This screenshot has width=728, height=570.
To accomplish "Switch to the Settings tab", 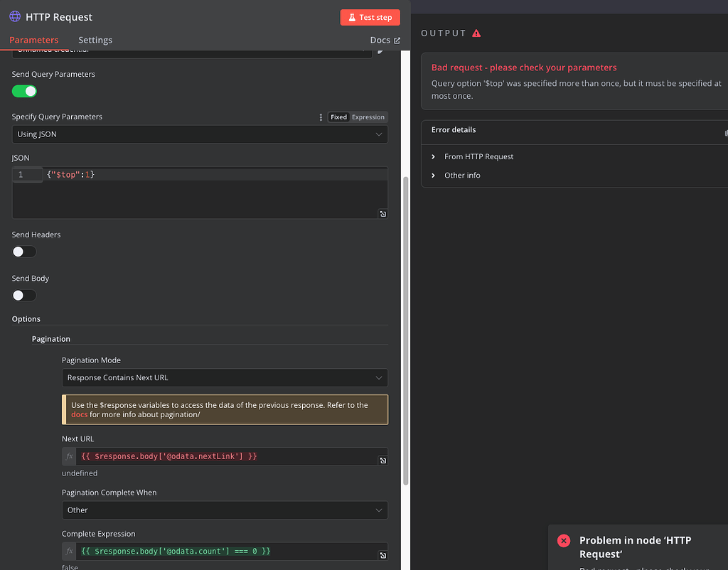I will [x=95, y=40].
